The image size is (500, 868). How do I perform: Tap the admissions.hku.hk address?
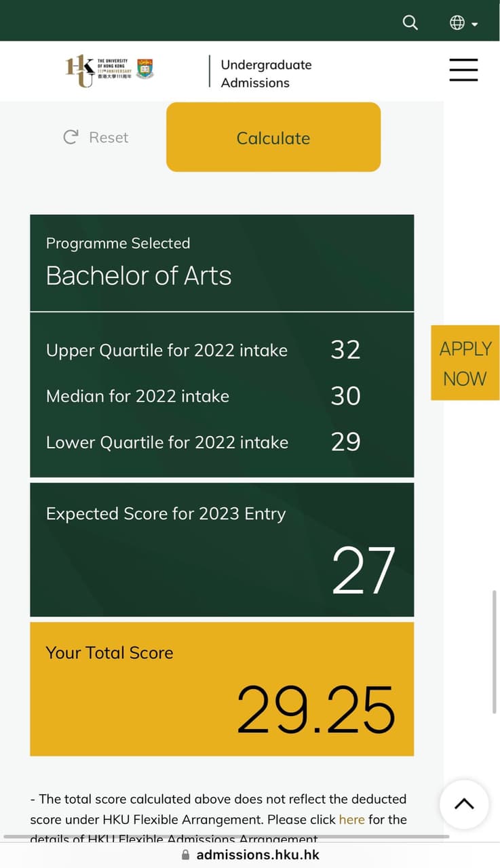[258, 855]
